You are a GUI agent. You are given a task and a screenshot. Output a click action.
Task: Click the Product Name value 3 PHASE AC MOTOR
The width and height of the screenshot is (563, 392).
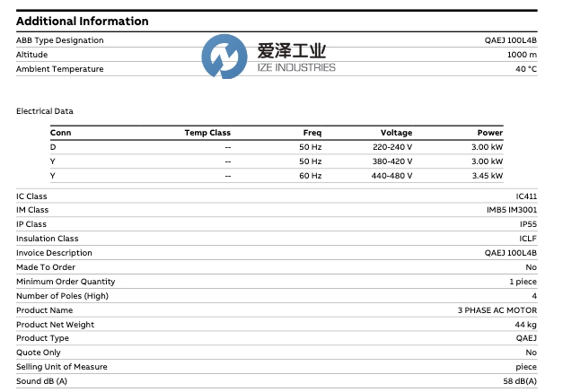click(x=497, y=310)
